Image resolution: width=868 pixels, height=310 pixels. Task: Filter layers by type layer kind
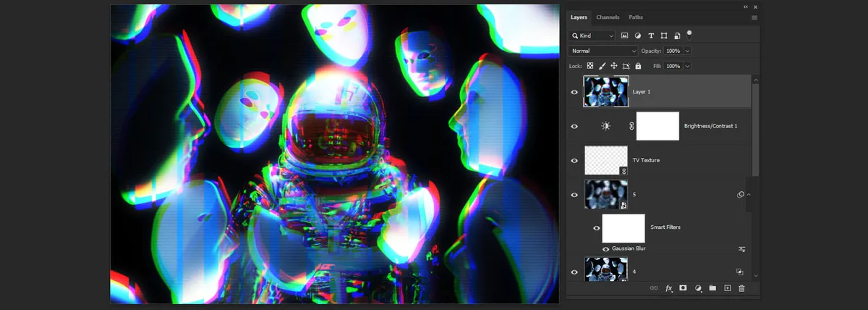pos(651,35)
